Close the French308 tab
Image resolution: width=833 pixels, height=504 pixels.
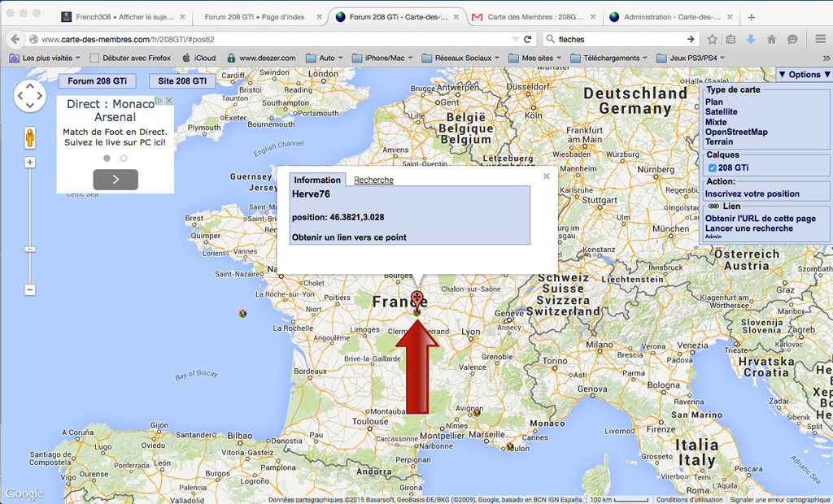(183, 17)
